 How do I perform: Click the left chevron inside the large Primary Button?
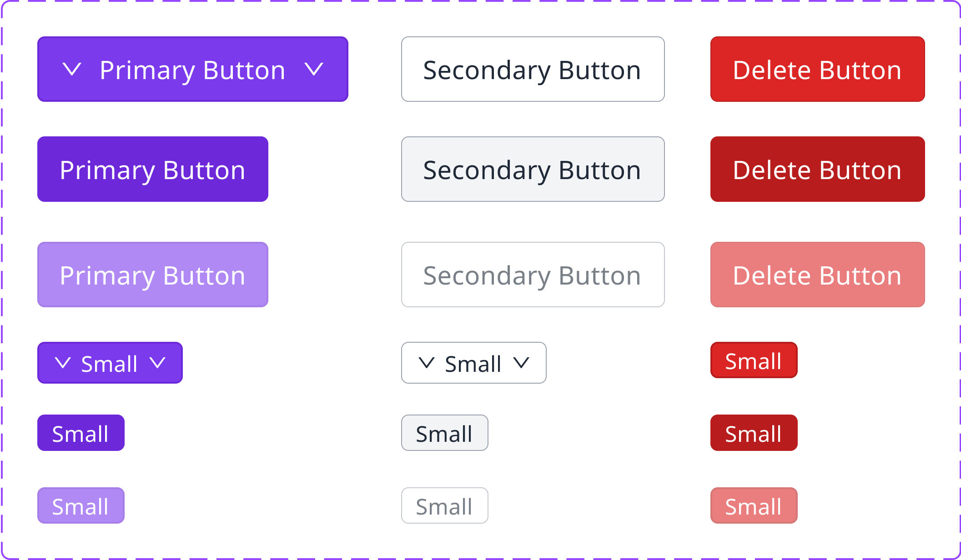pos(72,70)
